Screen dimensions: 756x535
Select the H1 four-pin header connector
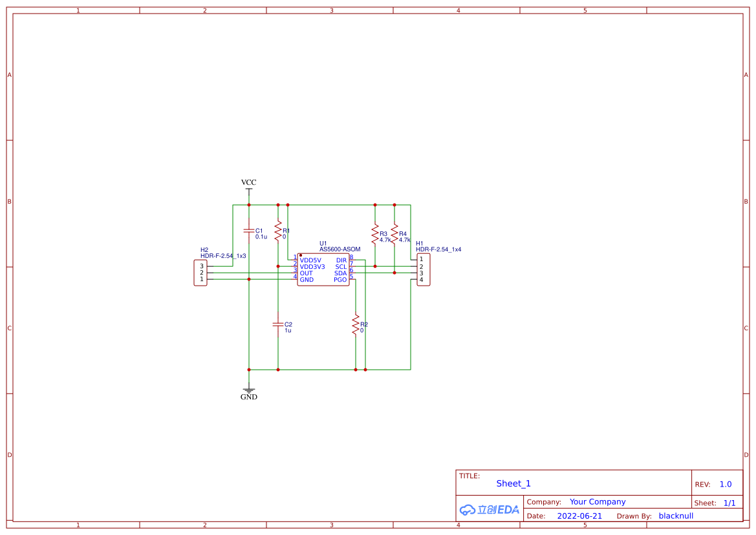coord(422,270)
